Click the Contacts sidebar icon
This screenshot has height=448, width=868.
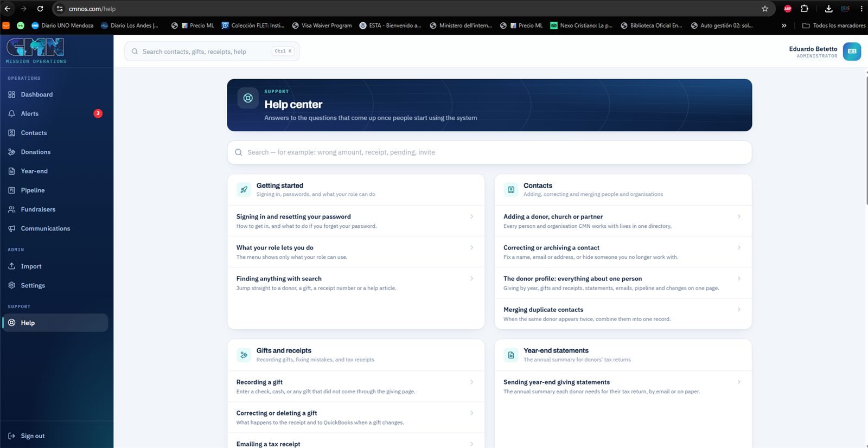pyautogui.click(x=12, y=133)
